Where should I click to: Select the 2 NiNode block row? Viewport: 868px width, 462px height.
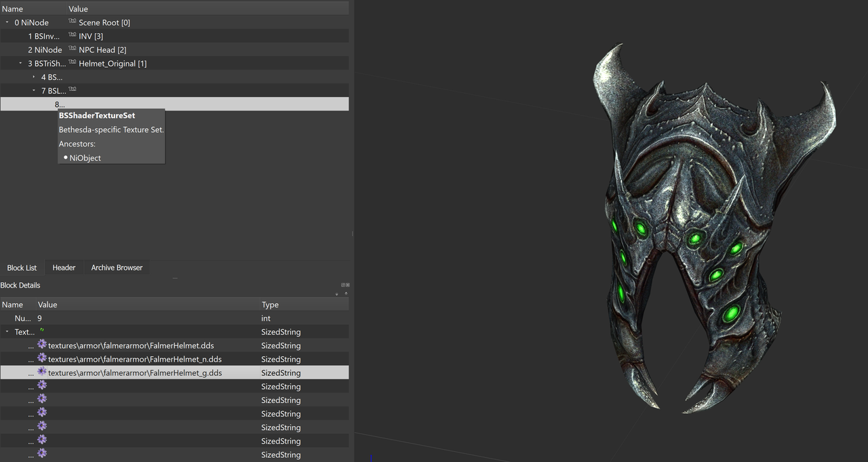pyautogui.click(x=174, y=50)
